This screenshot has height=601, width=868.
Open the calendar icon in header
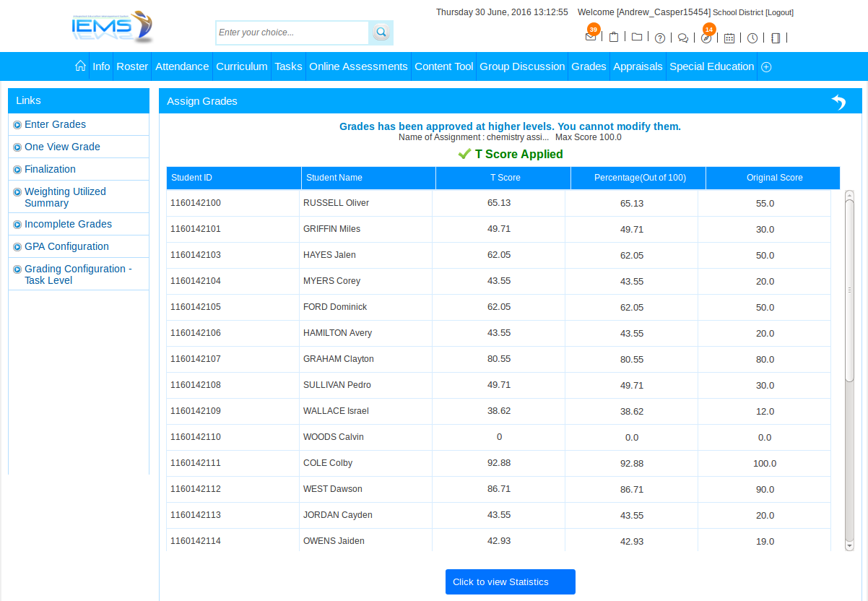coord(729,38)
